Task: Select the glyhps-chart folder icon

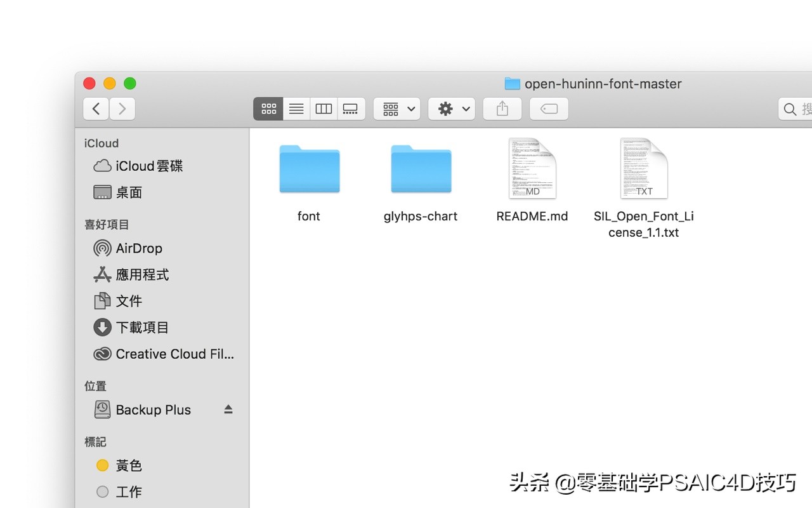Action: (x=421, y=169)
